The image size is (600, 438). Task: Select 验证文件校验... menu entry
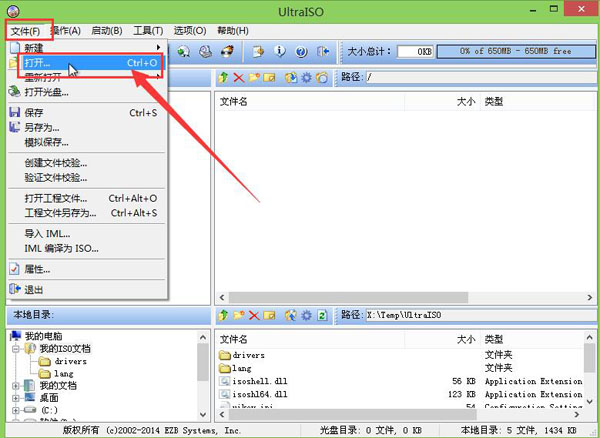click(87, 178)
